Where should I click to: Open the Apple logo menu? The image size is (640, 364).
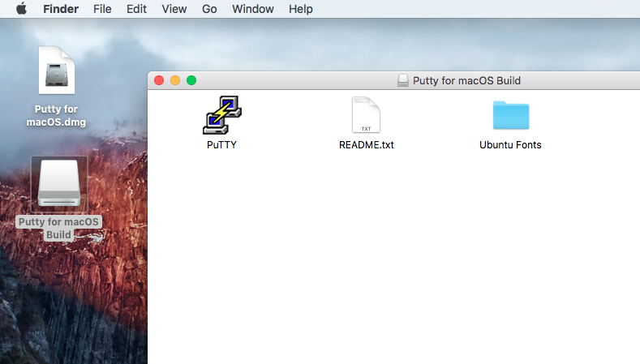tap(21, 9)
